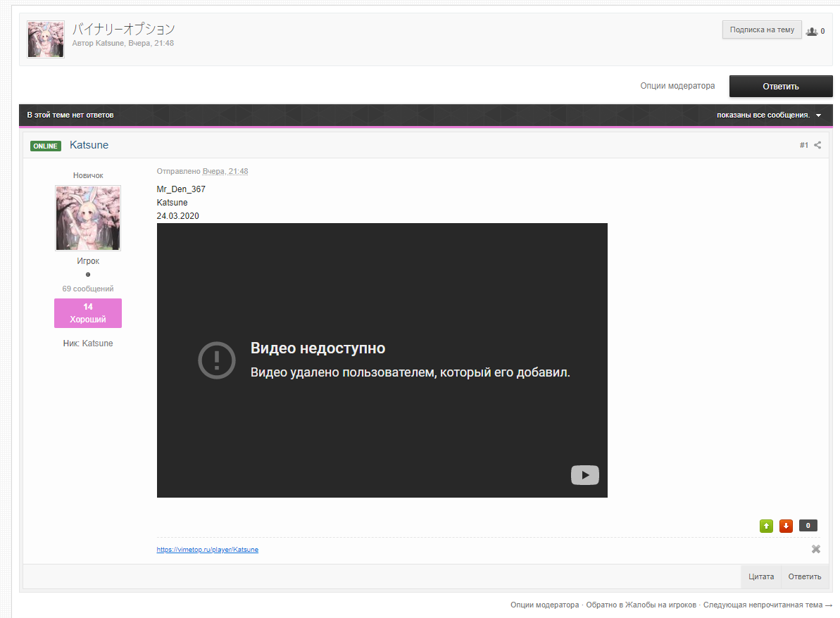Image resolution: width=840 pixels, height=618 pixels.
Task: Click the В этой теме нет ответов text
Action: coord(70,115)
